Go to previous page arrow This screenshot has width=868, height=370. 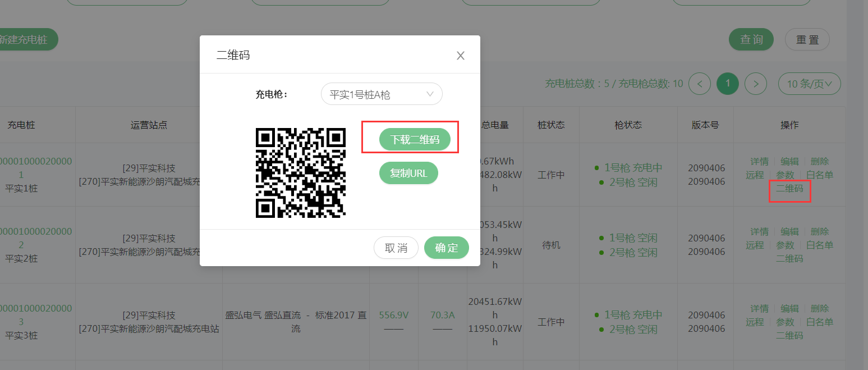pyautogui.click(x=700, y=84)
